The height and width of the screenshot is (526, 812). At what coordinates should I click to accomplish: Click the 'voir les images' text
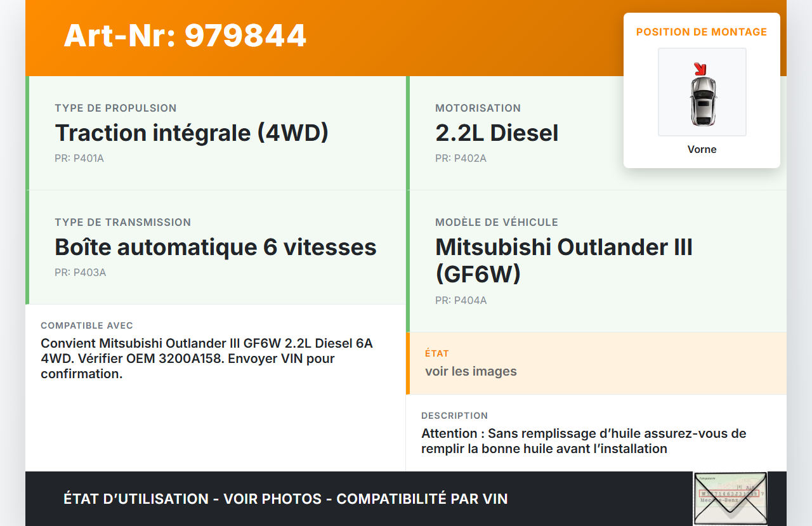[471, 371]
